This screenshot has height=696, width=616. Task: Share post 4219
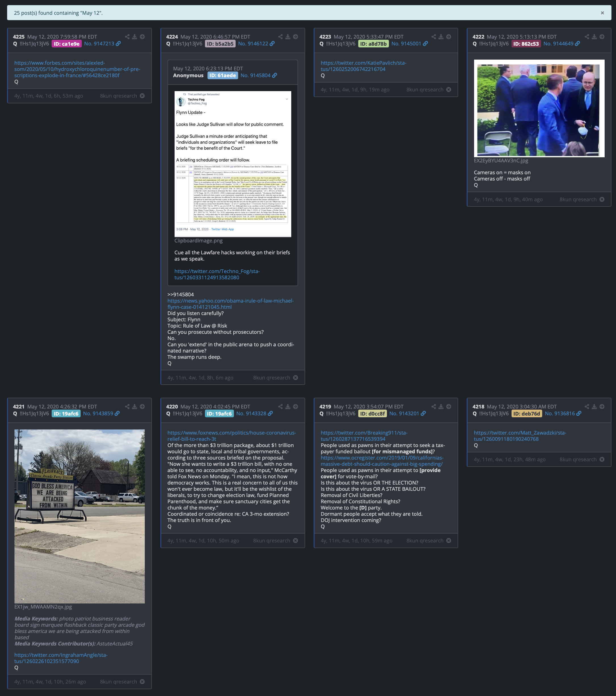433,406
